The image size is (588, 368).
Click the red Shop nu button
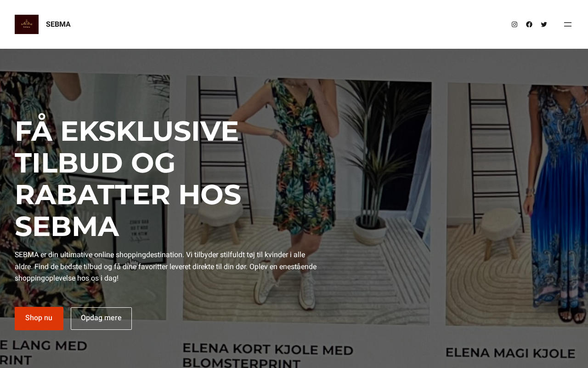coord(39,318)
